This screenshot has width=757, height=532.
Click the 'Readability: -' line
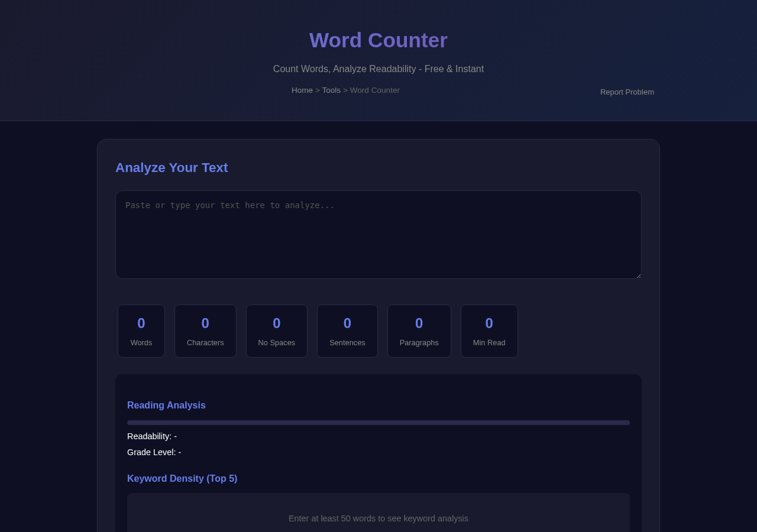[152, 436]
